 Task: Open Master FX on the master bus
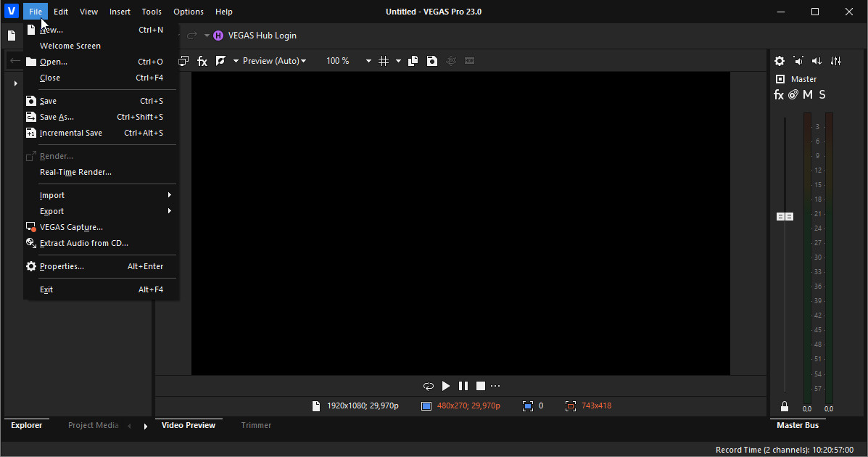pyautogui.click(x=779, y=95)
